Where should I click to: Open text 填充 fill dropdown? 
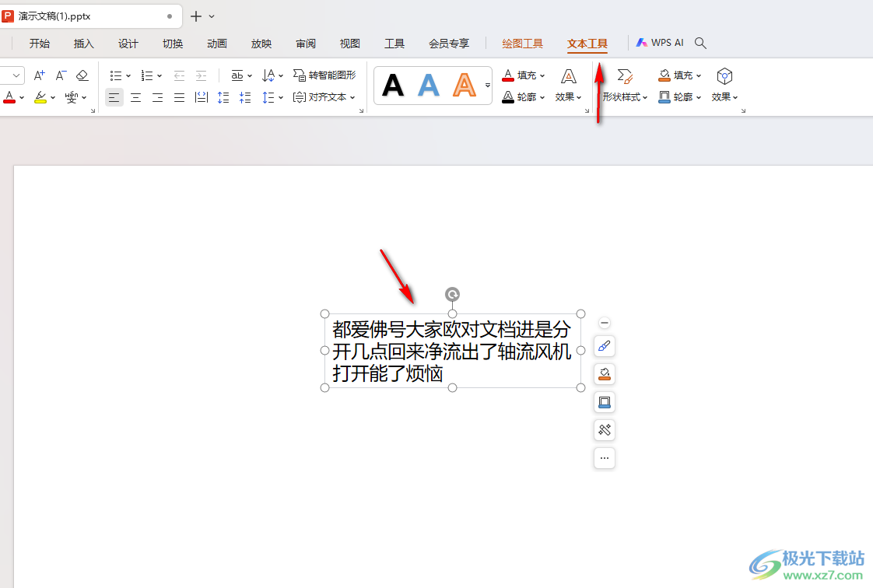coord(524,75)
